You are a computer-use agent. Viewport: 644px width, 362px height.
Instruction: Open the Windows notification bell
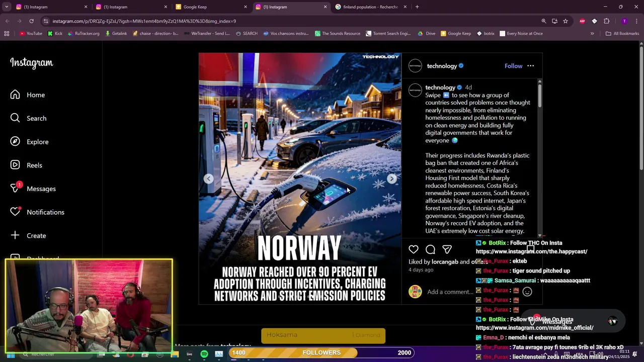pos(635,354)
